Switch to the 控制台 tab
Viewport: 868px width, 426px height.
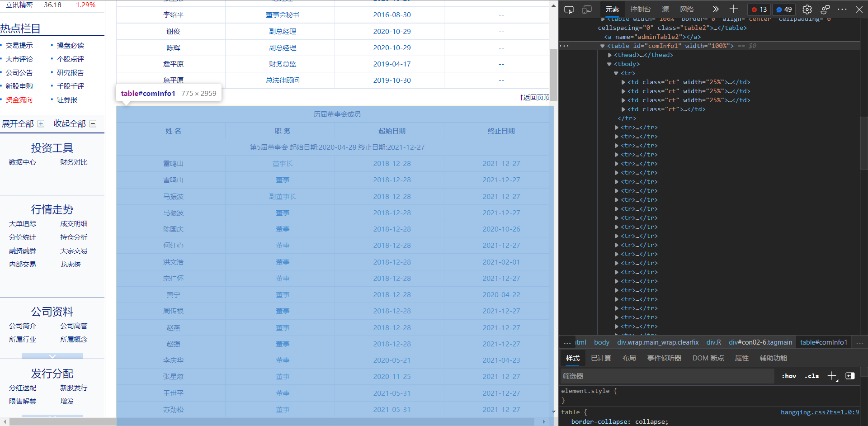pos(640,9)
